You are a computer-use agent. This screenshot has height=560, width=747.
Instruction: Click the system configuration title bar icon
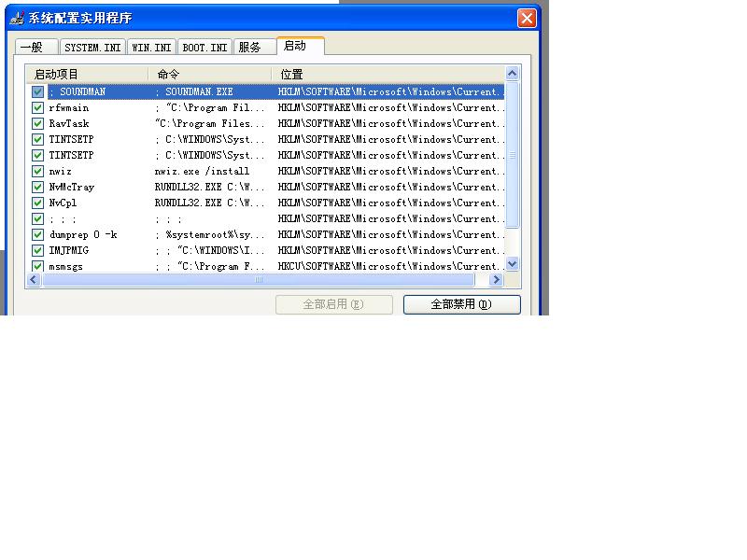[17, 18]
